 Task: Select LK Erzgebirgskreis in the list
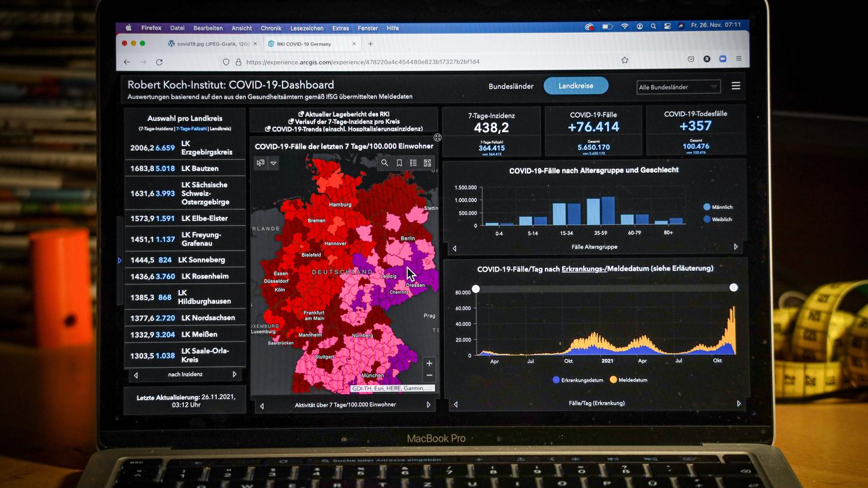pyautogui.click(x=185, y=148)
